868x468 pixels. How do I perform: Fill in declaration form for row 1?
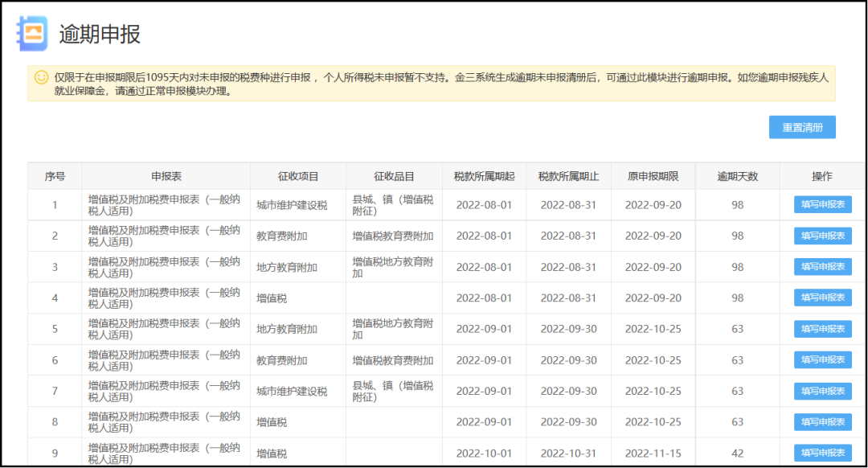pos(823,204)
